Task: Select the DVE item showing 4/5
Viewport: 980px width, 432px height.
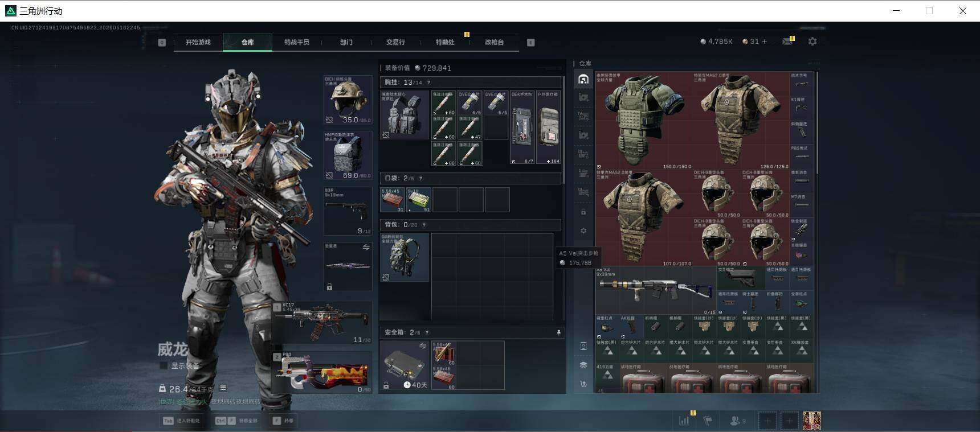Action: point(470,103)
